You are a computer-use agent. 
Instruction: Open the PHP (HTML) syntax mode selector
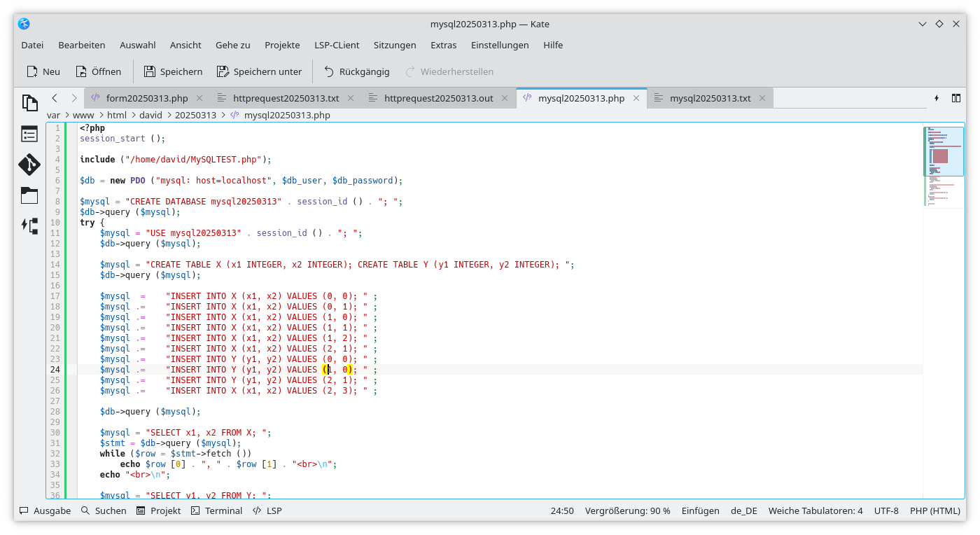click(x=934, y=510)
